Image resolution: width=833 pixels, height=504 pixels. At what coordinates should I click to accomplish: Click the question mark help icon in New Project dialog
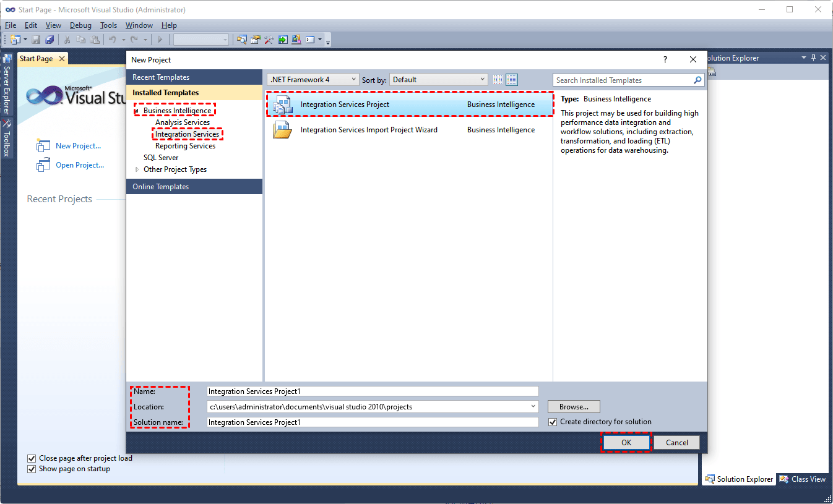coord(665,59)
